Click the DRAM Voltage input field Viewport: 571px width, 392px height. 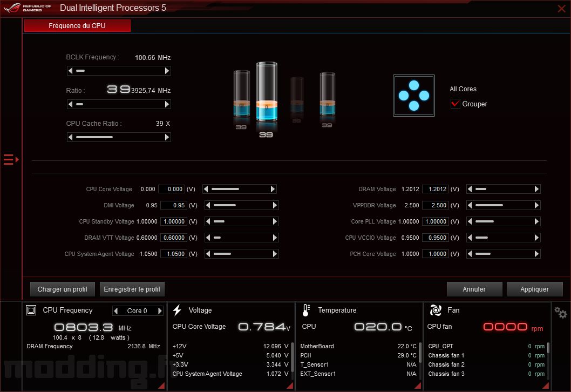point(436,189)
